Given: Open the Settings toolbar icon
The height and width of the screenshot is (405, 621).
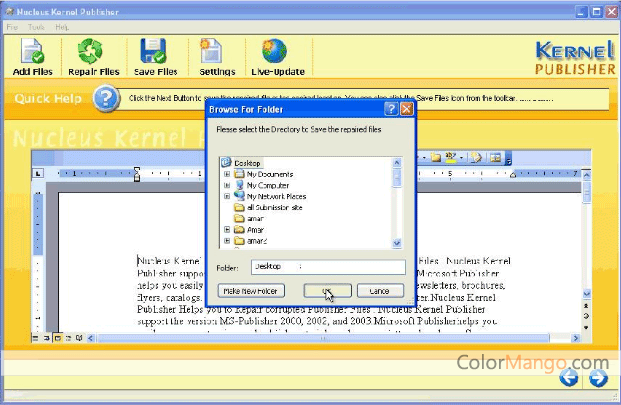Looking at the screenshot, I should click(x=217, y=57).
